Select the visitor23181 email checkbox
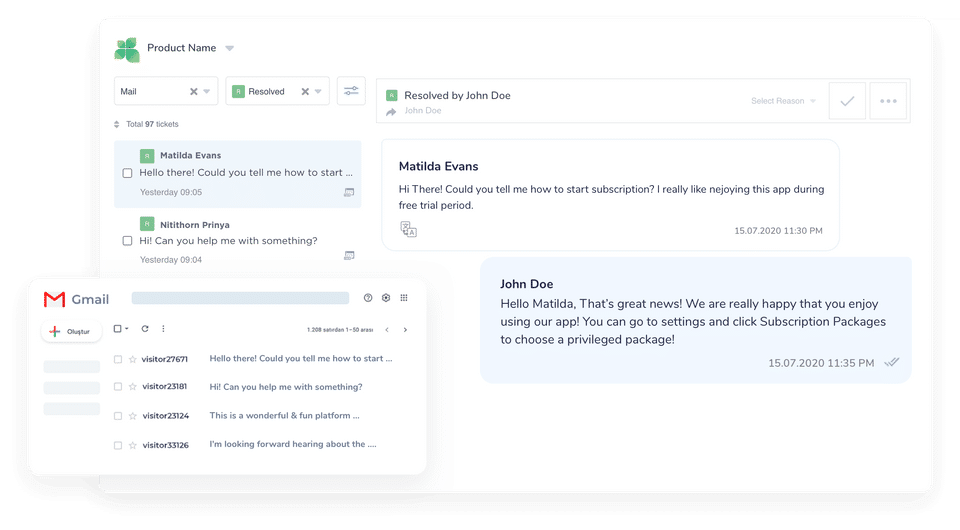 click(118, 387)
